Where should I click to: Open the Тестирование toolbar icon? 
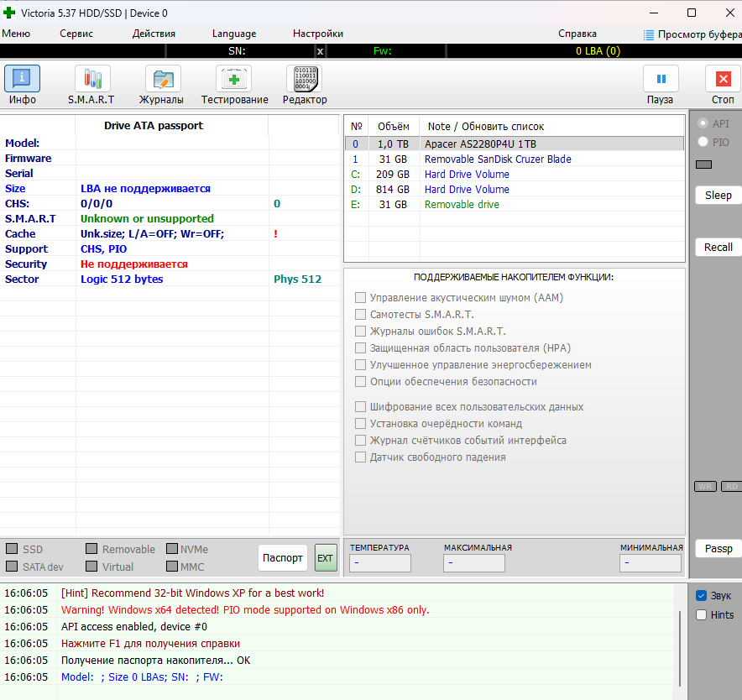(x=234, y=80)
